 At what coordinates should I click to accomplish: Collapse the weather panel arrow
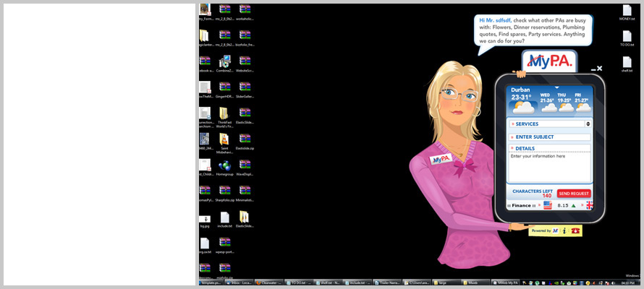click(557, 87)
